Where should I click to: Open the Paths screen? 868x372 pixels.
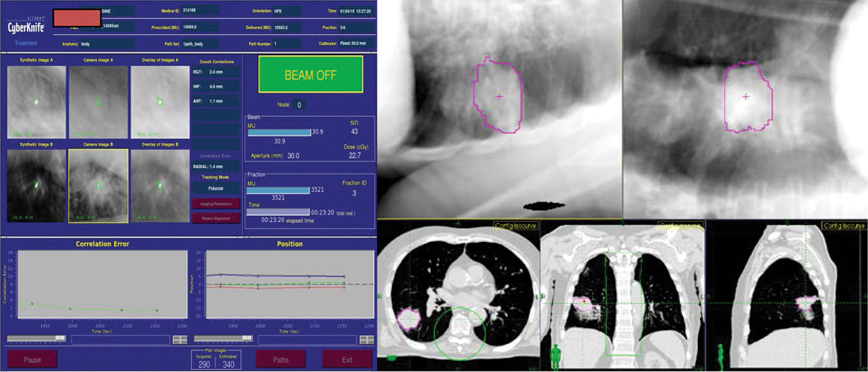click(x=281, y=359)
